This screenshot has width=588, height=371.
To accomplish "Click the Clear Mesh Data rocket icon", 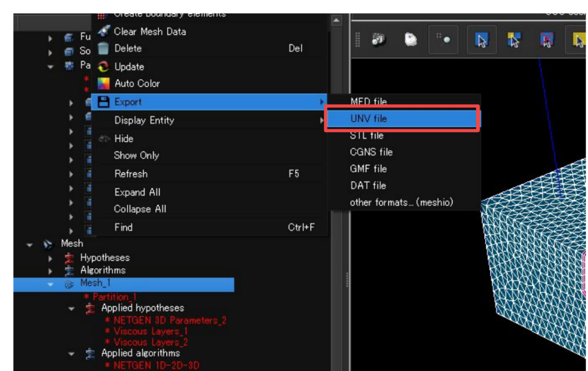I will 103,32.
